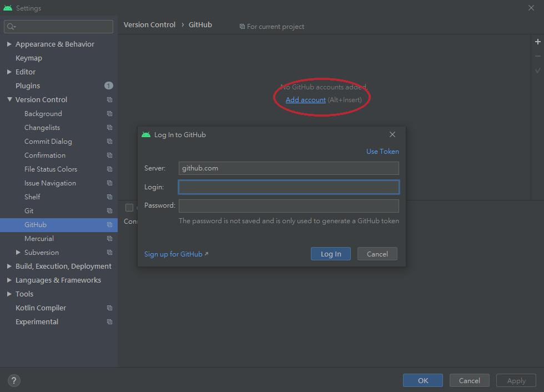
Task: Click the Server field with github.com
Action: (289, 168)
